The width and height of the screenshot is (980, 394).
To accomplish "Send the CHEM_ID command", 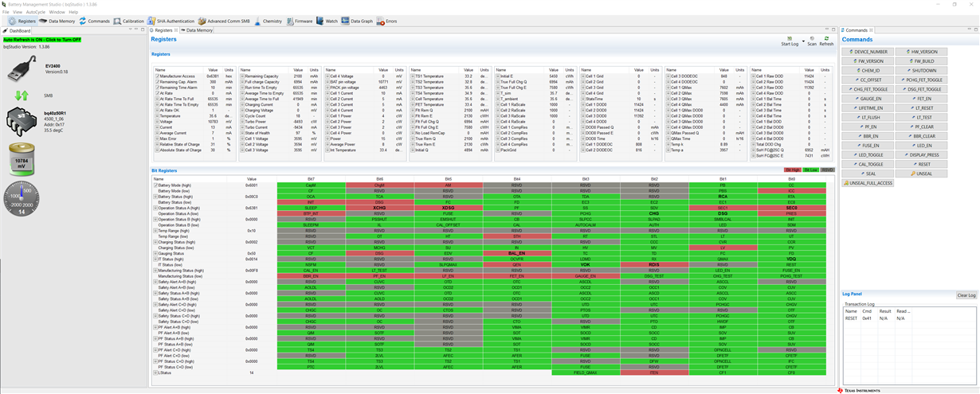I will [868, 70].
